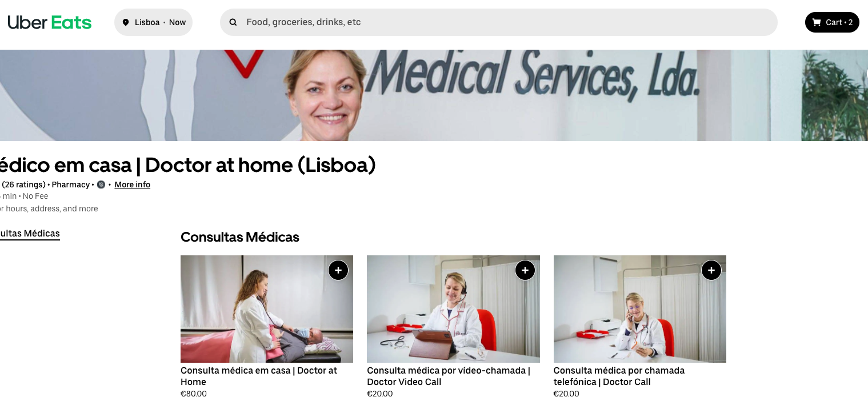The height and width of the screenshot is (413, 868).
Task: Open the Doctor Call telephone consultation photo
Action: [640, 309]
